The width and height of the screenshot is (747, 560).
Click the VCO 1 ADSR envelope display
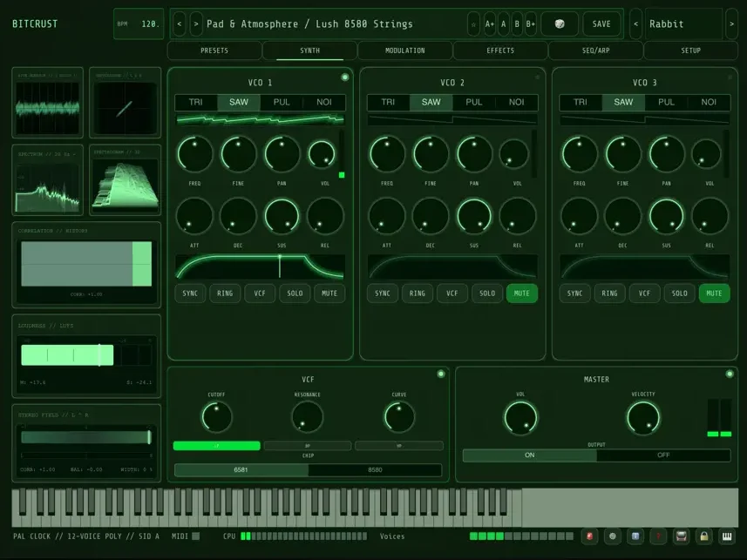point(260,267)
